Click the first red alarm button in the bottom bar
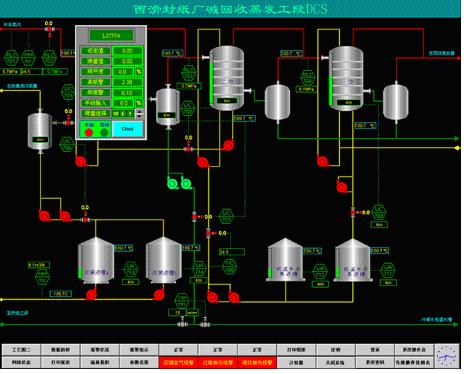 tap(178, 362)
